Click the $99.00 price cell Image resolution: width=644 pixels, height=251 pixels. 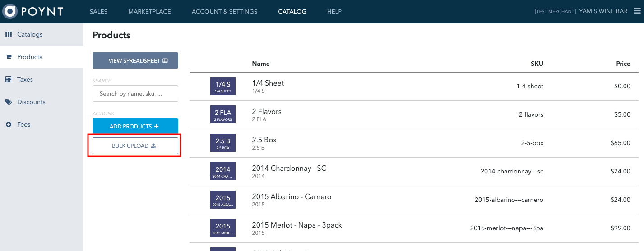[x=621, y=228]
